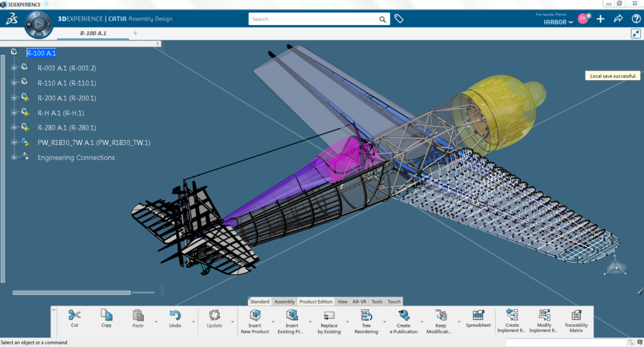Click the Share arrow icon
The width and height of the screenshot is (644, 347).
[x=618, y=18]
